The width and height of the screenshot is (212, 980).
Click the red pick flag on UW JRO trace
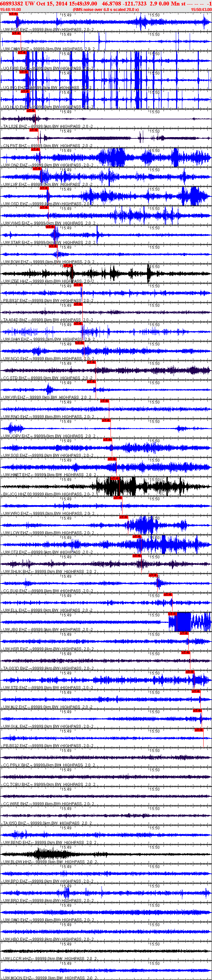(x=172, y=614)
